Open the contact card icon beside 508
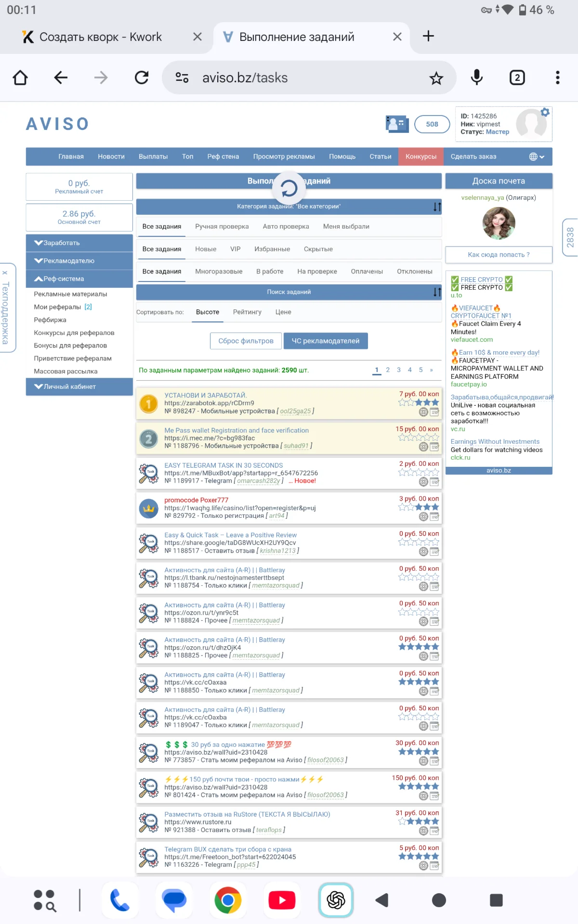Viewport: 578px width, 924px height. click(397, 124)
